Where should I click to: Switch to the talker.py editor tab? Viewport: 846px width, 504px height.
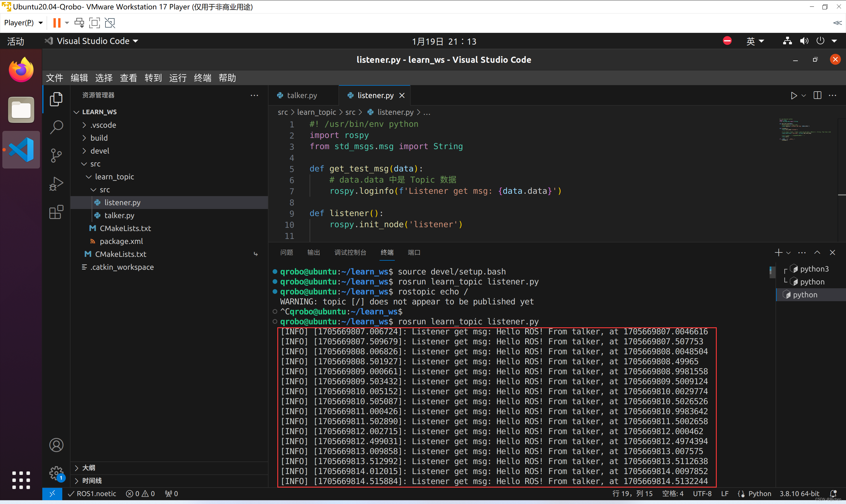tap(302, 95)
